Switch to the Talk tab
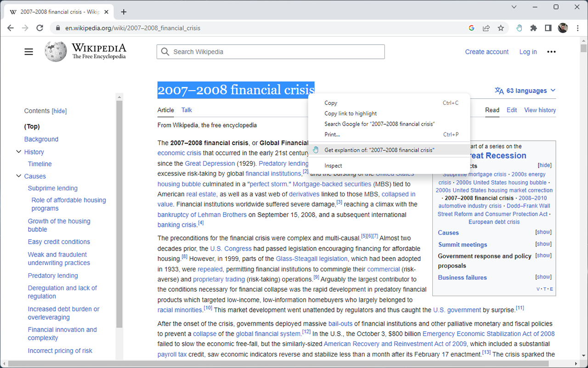This screenshot has width=588, height=368. click(186, 110)
